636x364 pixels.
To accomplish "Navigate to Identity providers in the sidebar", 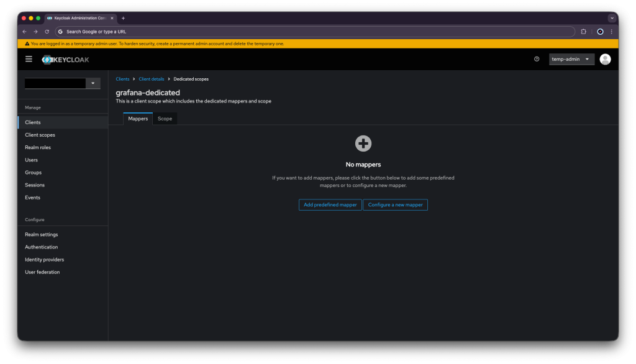I will click(x=44, y=260).
